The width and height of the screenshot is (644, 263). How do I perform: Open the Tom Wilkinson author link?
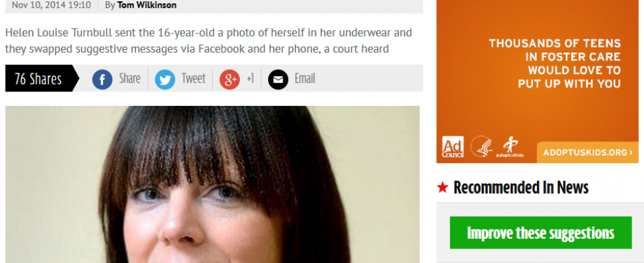coord(147,5)
